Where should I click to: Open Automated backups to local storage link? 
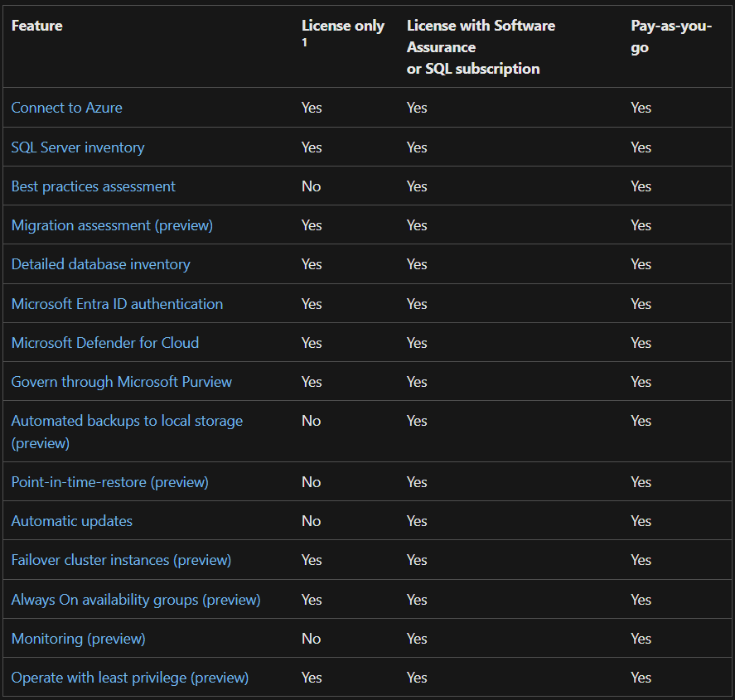pyautogui.click(x=127, y=421)
